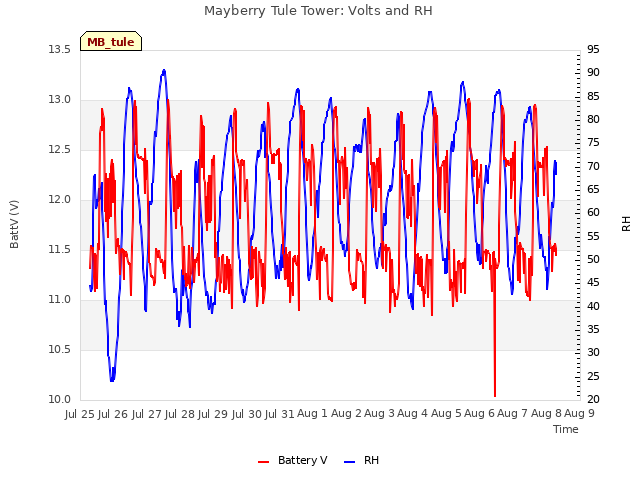
Task: Click the Jul 31 date tick label
Action: (x=280, y=414)
